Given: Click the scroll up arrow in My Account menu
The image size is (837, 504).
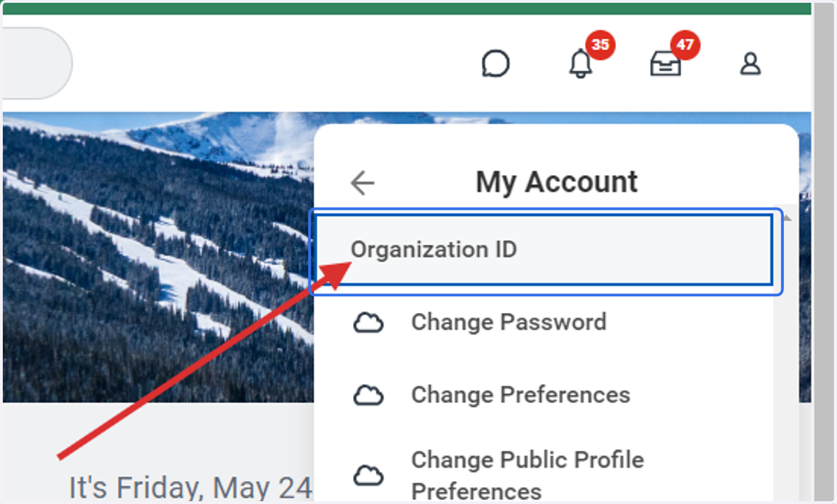Looking at the screenshot, I should coord(789,218).
